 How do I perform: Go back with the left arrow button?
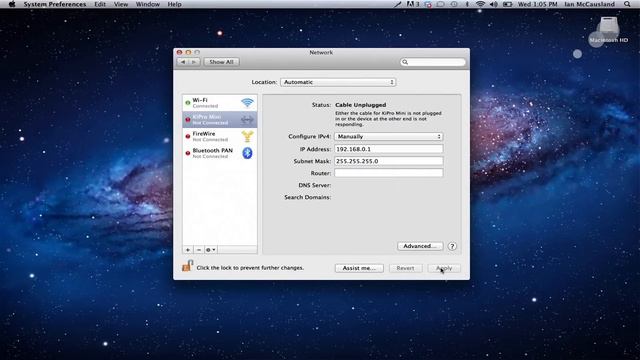(183, 62)
